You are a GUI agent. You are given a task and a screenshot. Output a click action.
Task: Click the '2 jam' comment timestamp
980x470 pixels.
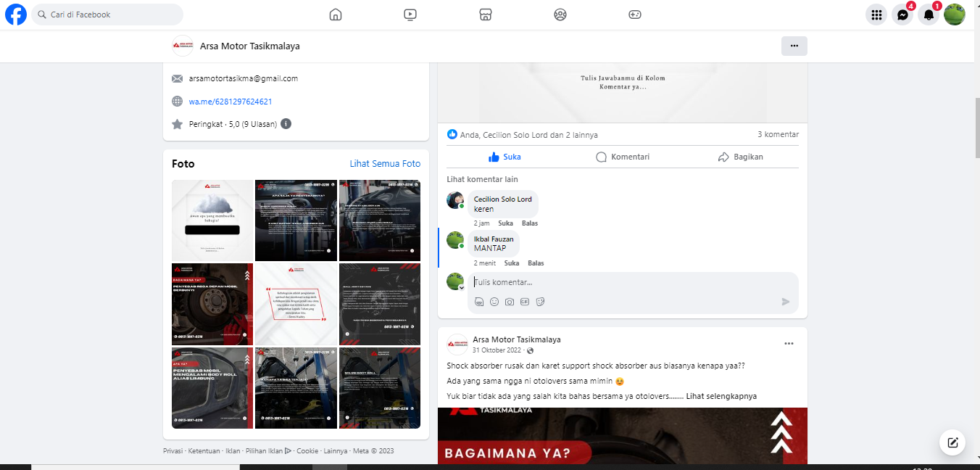[x=481, y=223]
